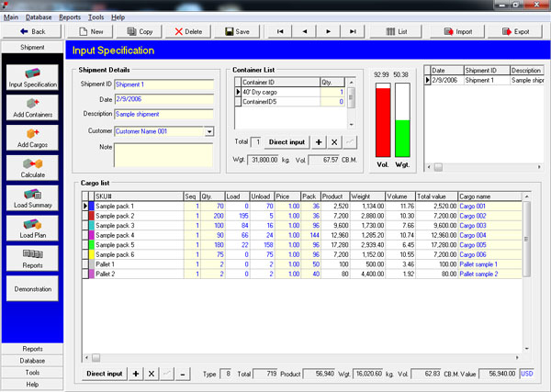Click the Weight column header in Cargo list
This screenshot has width=551, height=392.
[x=367, y=196]
